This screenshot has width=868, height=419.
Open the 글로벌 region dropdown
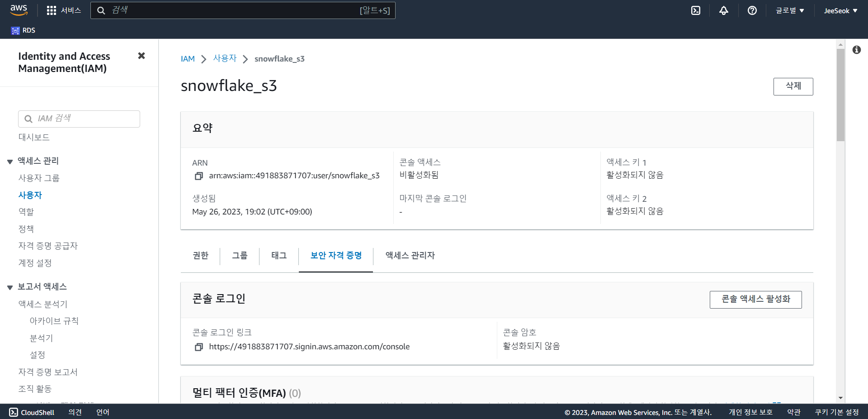[x=790, y=10]
